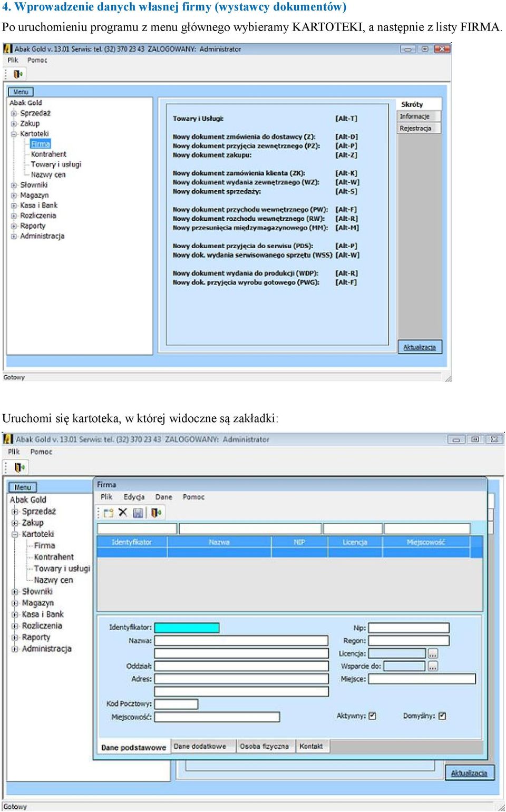Click the Abak Gold title icon in top screenshot
506x812 pixels.
[x=8, y=48]
